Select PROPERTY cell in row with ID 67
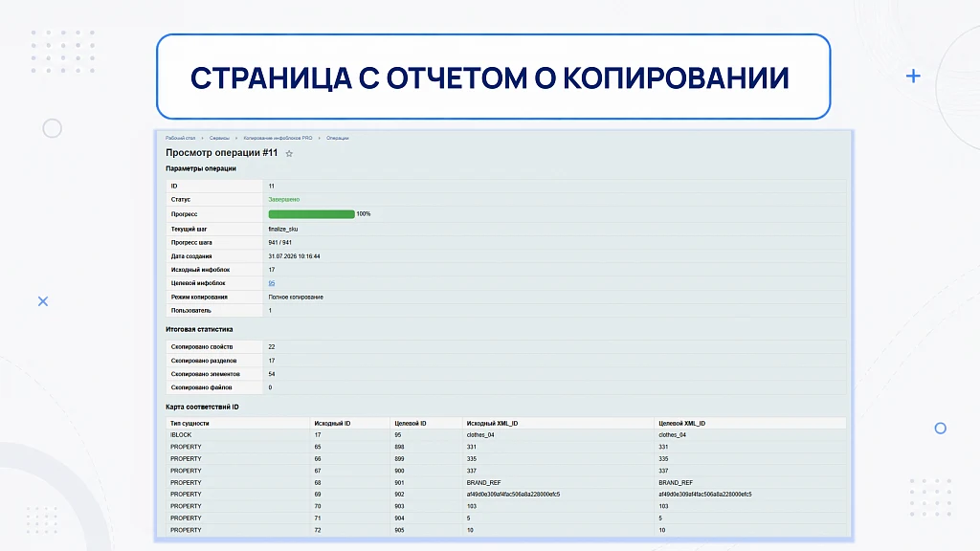The height and width of the screenshot is (551, 980). (186, 471)
